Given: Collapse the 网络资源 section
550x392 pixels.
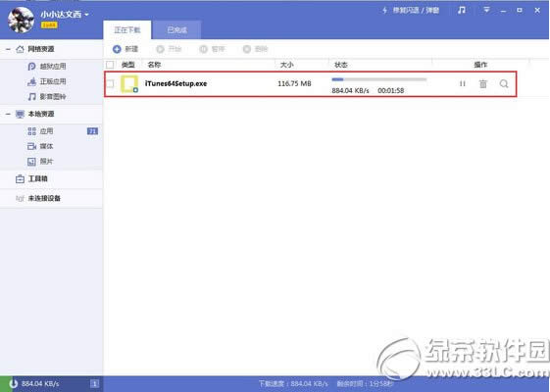Looking at the screenshot, I should tap(8, 49).
